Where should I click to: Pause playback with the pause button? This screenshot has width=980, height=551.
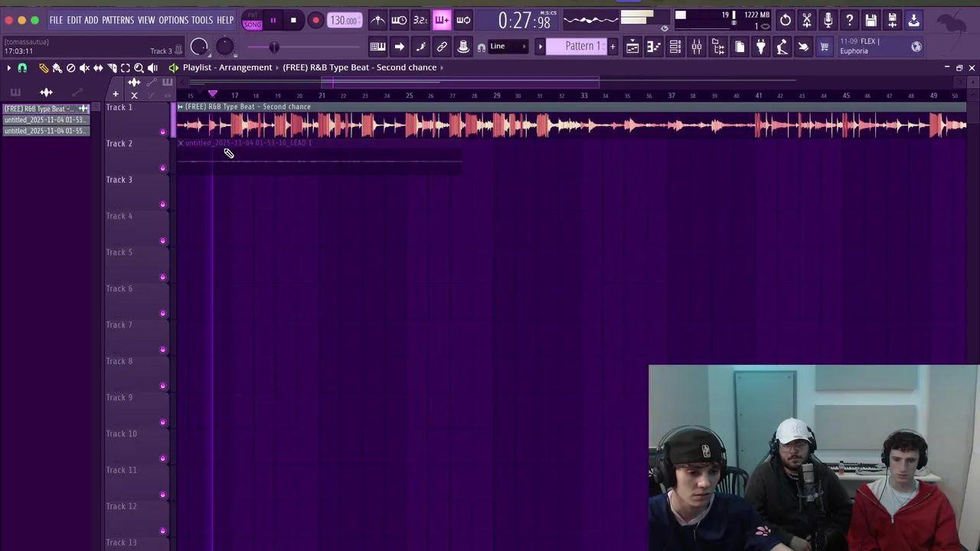[273, 21]
